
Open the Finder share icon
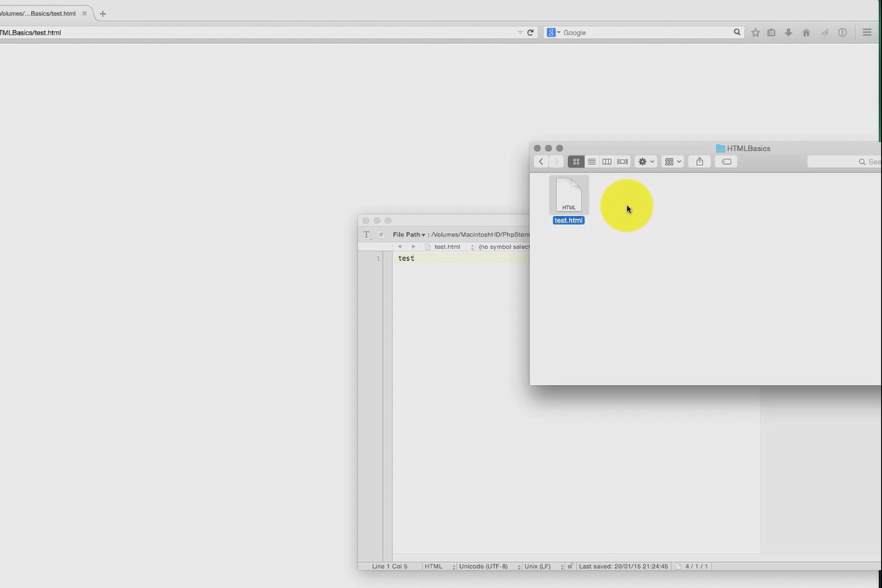point(699,162)
